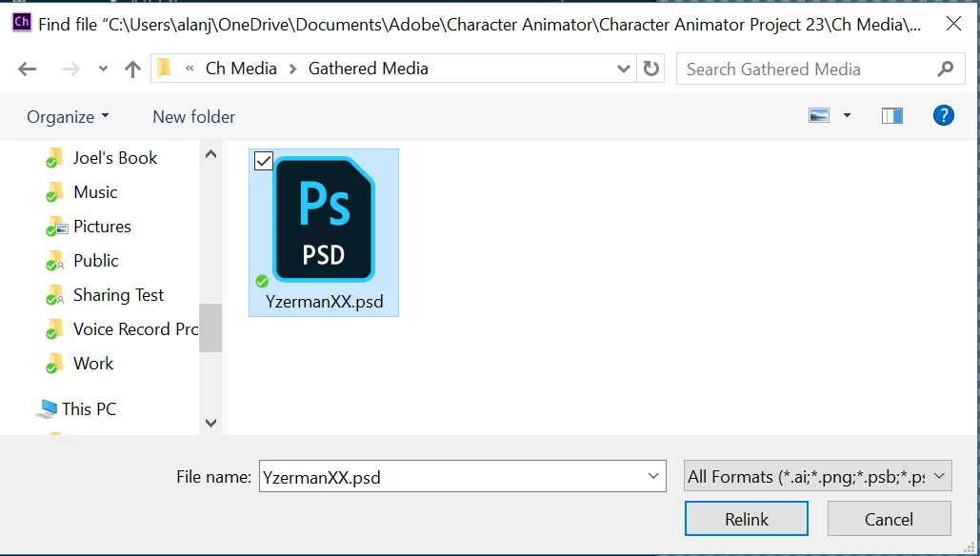Expand hidden path chevrons in address bar
The height and width of the screenshot is (556, 980).
190,69
